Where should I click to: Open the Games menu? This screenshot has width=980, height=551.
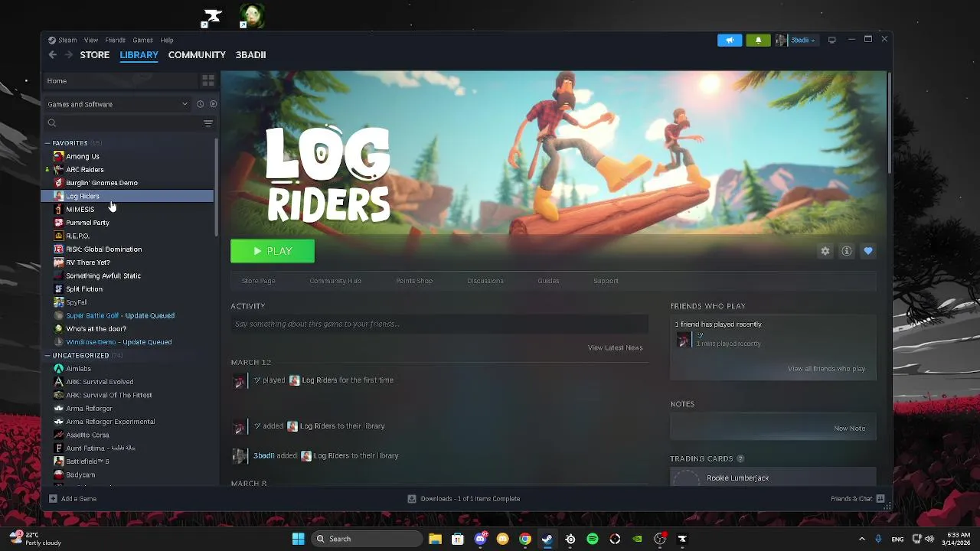pos(143,40)
